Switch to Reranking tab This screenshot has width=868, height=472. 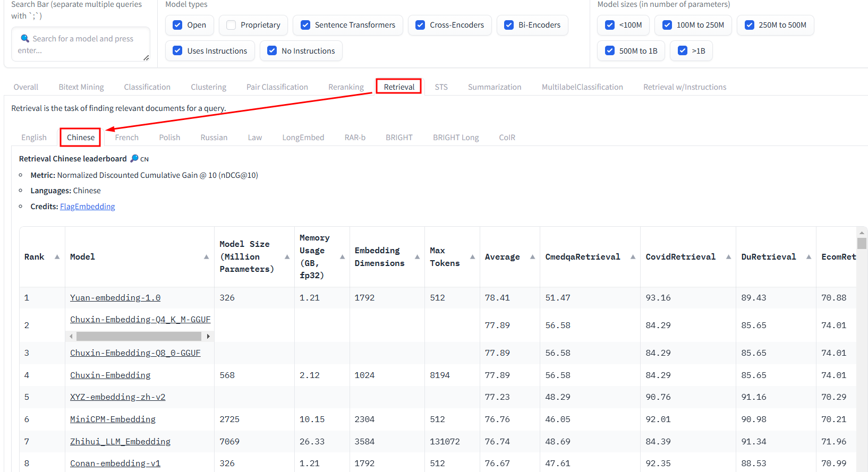coord(346,87)
